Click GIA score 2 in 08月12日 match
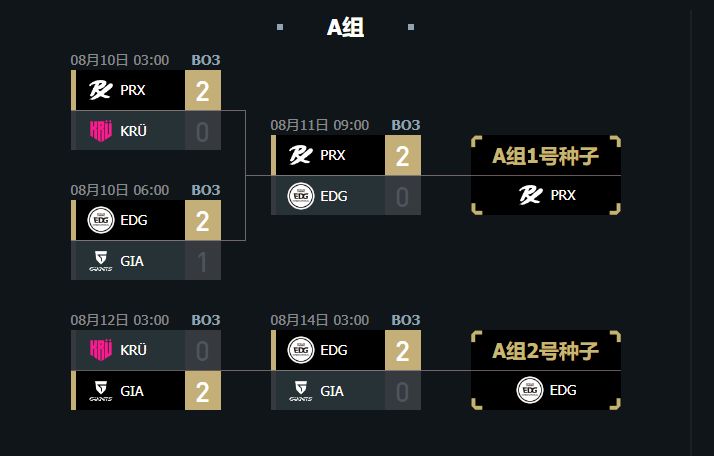The image size is (714, 456). [x=203, y=391]
